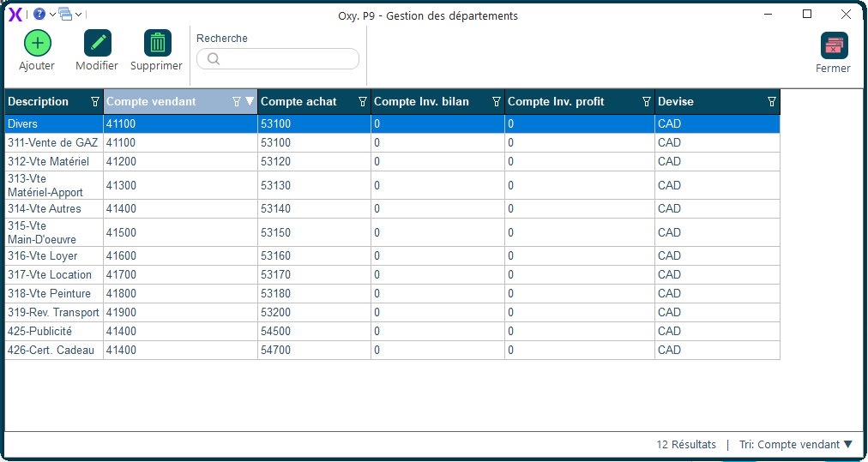Select the 318-Vte Peinture row

393,293
